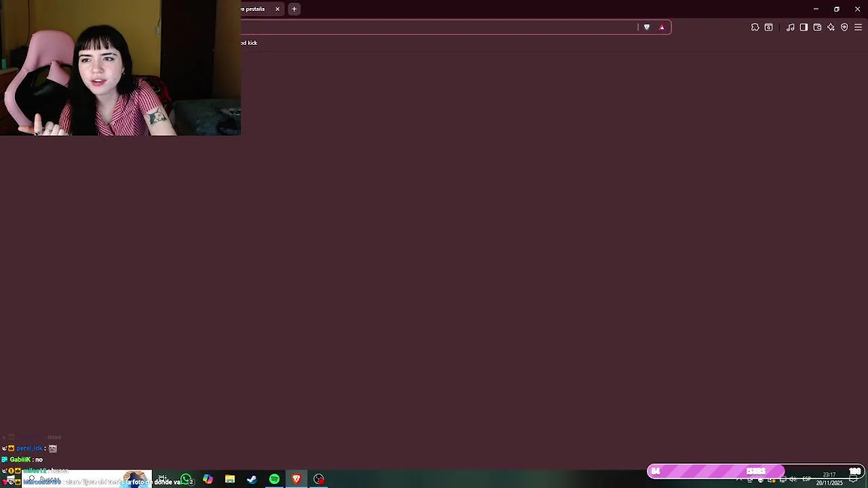Open the Brave Wallet icon
Viewport: 868px width, 488px height.
pos(817,27)
